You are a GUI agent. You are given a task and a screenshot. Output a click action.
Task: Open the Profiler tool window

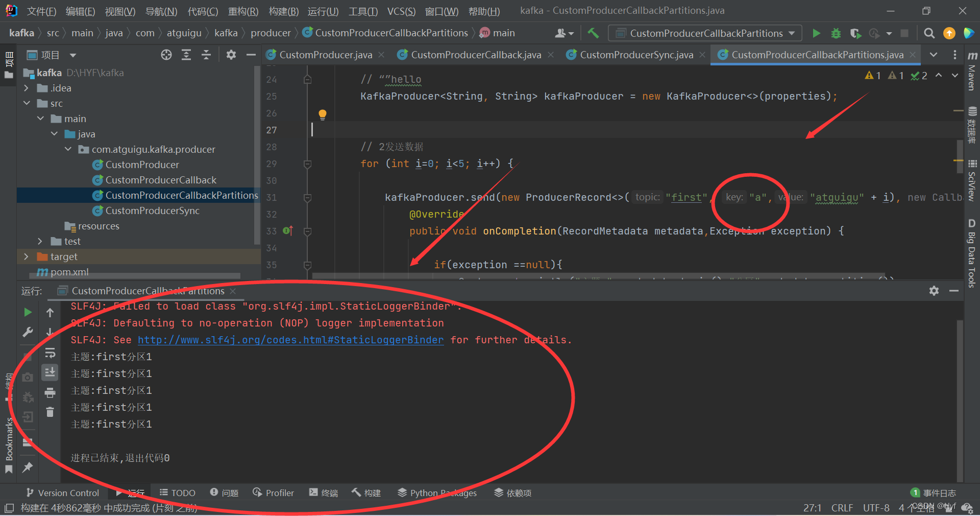pos(273,493)
